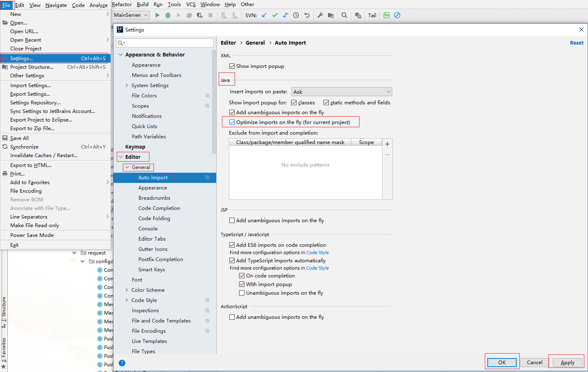Toggle XML Show import popup checkbox
Viewport: 588px width, 372px height.
232,66
